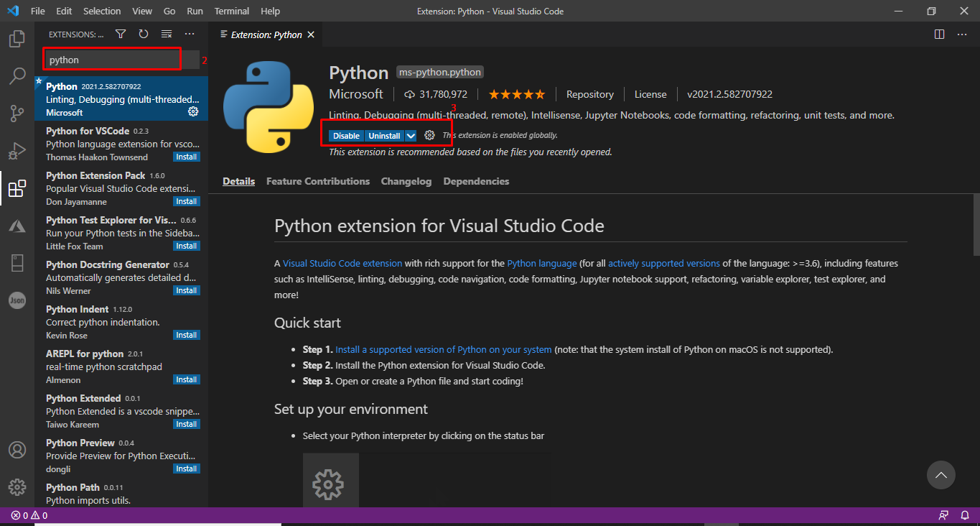Viewport: 980px width, 526px height.
Task: Open the Manage gear in activity bar
Action: coord(17,486)
